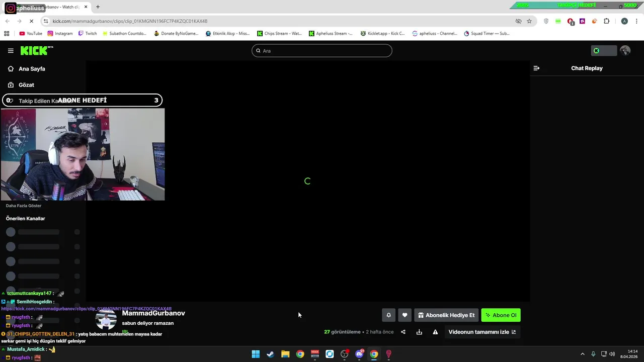Open the Twitch bookmark
This screenshot has width=644, height=362.
88,34
